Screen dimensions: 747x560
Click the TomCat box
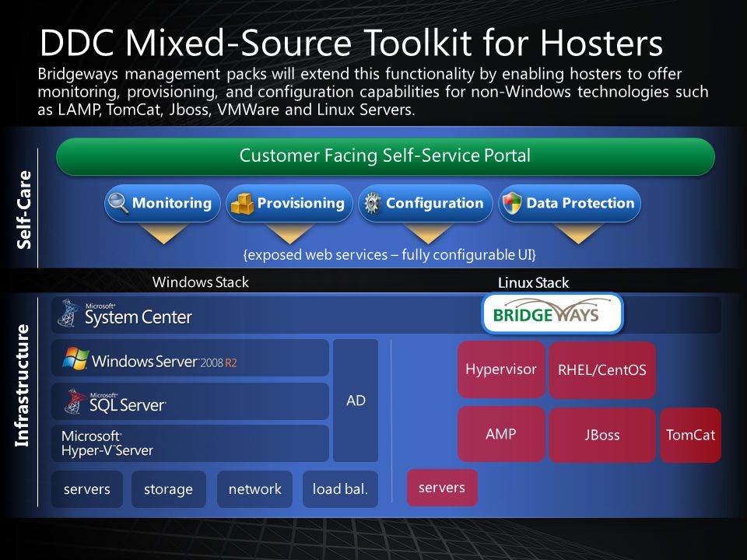click(690, 435)
